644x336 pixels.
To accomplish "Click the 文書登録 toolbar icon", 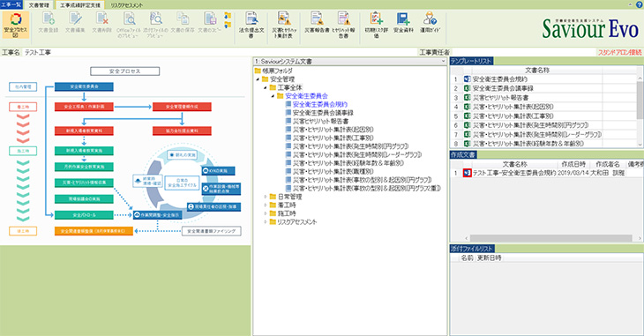I will click(49, 23).
